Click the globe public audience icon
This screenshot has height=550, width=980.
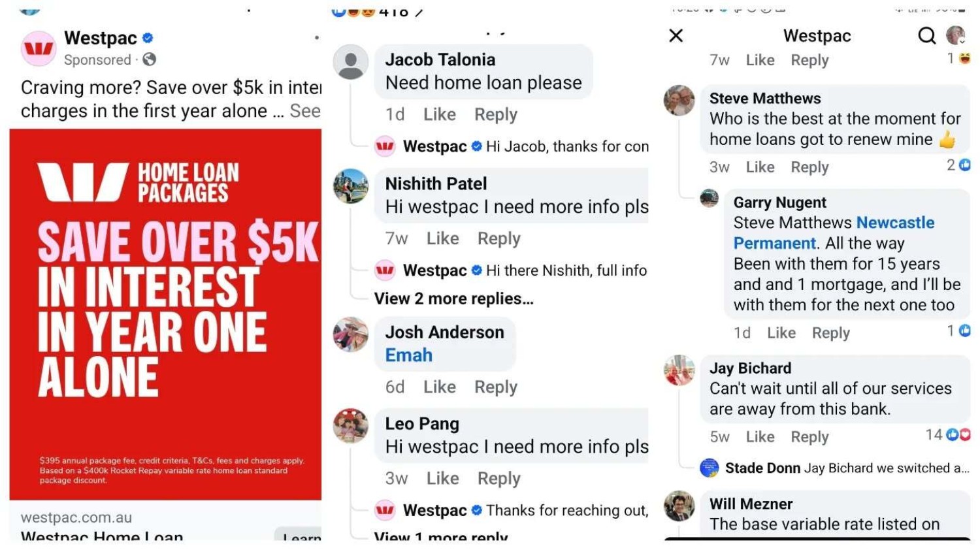(149, 59)
